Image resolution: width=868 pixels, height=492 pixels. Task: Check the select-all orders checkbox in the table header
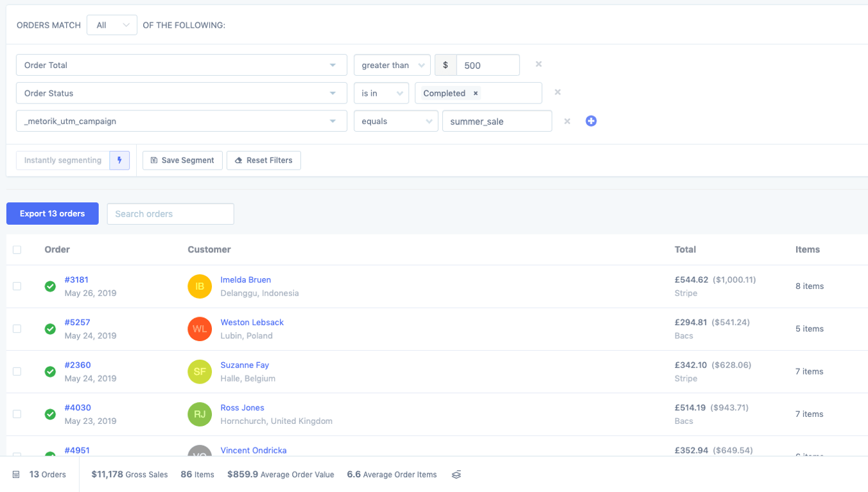17,249
